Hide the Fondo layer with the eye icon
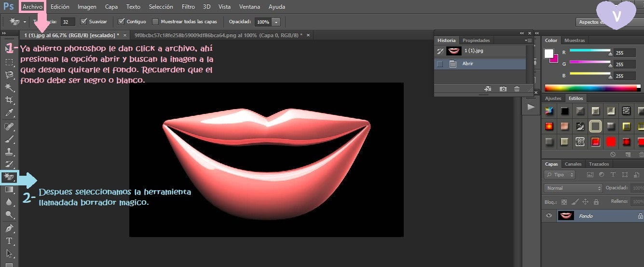The height and width of the screenshot is (267, 644). click(x=548, y=216)
